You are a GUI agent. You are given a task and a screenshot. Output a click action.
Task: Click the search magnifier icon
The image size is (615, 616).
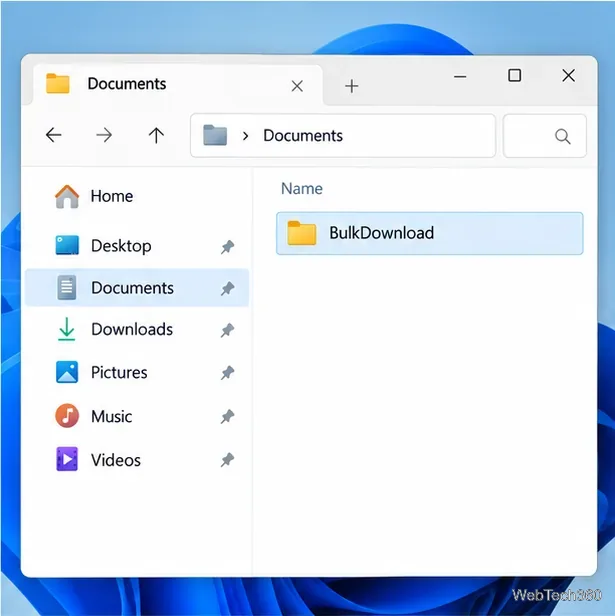pyautogui.click(x=562, y=136)
